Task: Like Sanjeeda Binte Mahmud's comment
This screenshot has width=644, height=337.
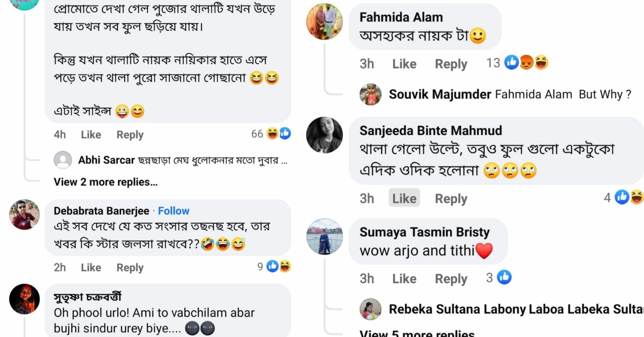Action: click(x=404, y=198)
